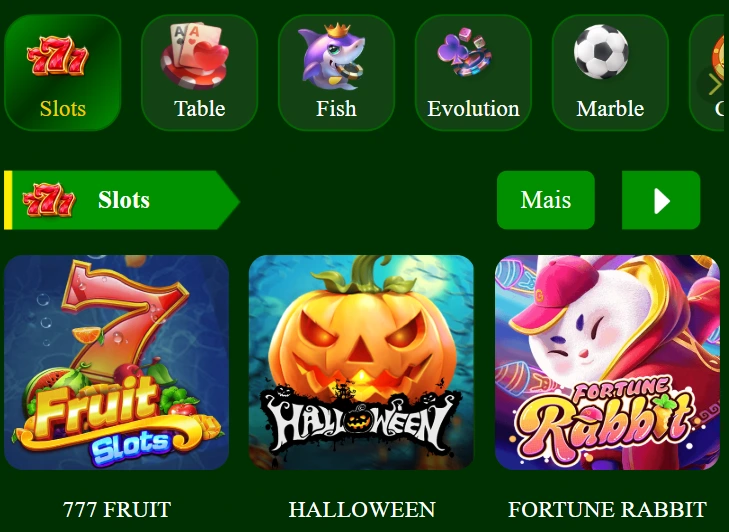
Task: Click the soccer ball Marble icon
Action: [601, 51]
